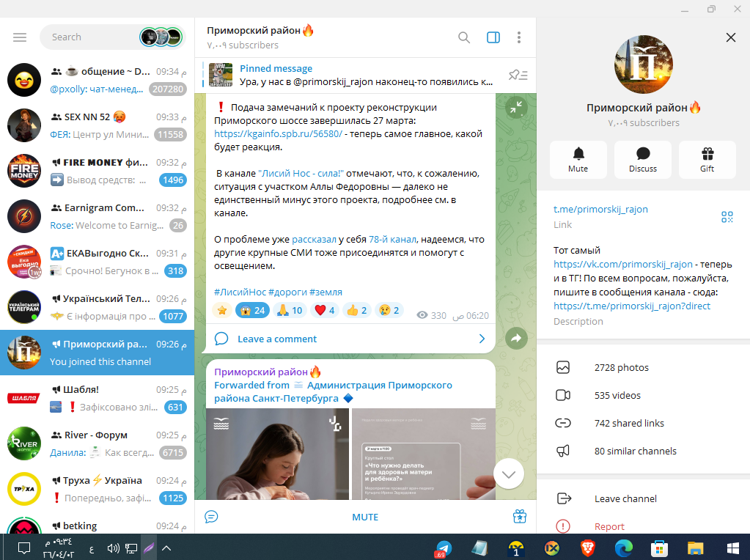
Task: Open the pinned messages list icon
Action: pyautogui.click(x=518, y=75)
